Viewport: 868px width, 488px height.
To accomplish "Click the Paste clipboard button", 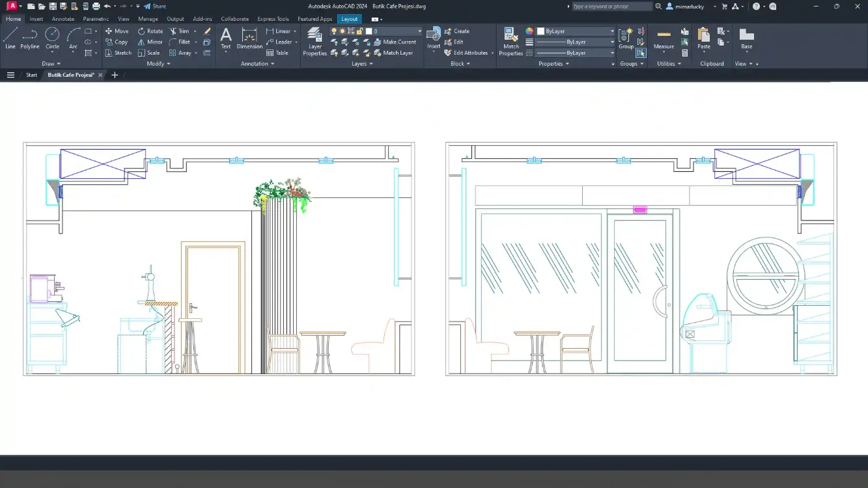I will pyautogui.click(x=703, y=38).
